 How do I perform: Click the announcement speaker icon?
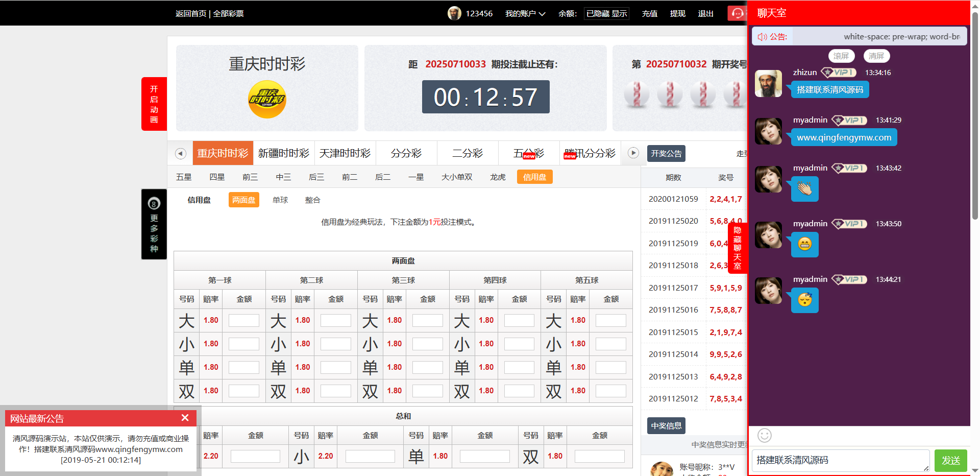762,37
